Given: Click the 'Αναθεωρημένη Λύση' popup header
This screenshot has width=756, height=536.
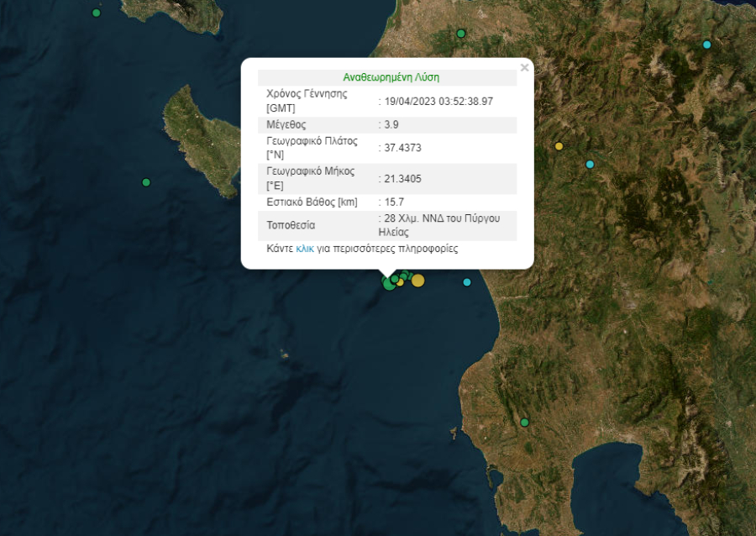Looking at the screenshot, I should [391, 77].
